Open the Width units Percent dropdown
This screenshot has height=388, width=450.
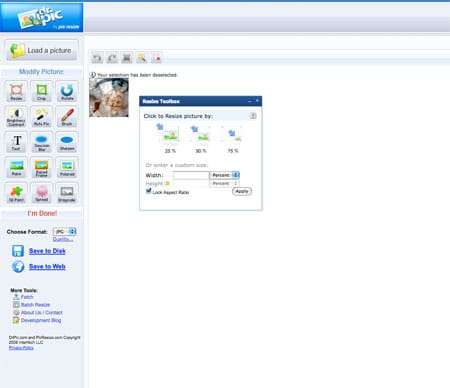coord(224,175)
